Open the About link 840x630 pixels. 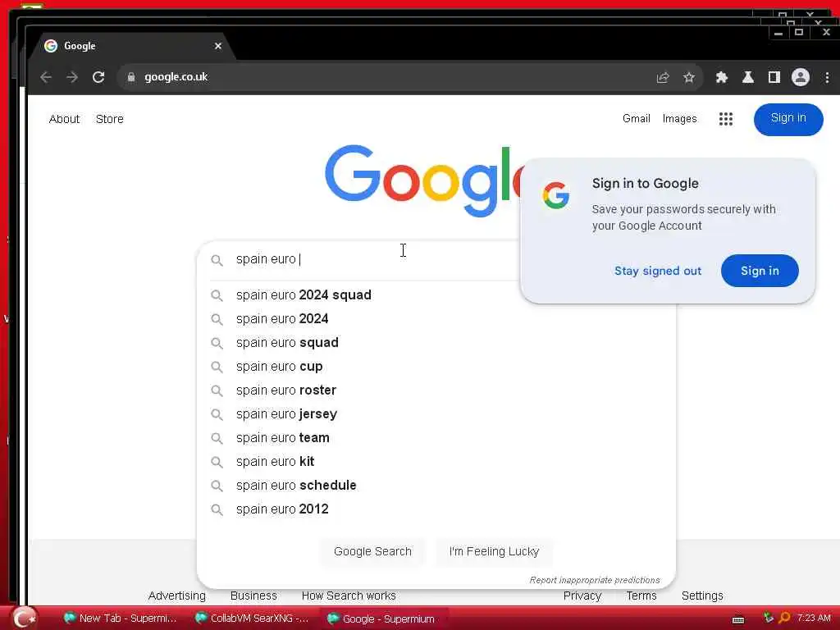pos(64,119)
